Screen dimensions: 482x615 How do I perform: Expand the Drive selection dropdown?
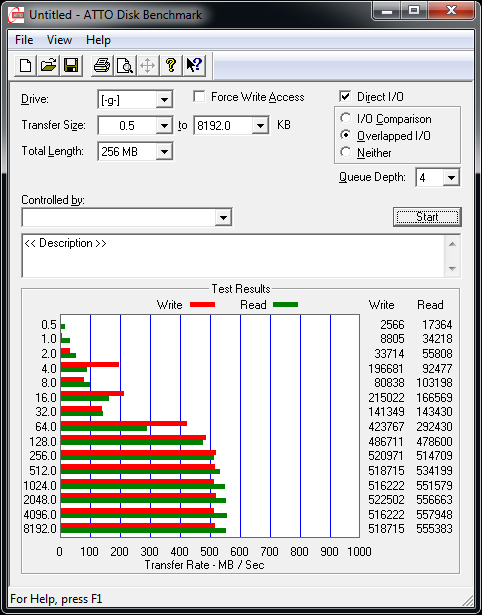click(164, 100)
